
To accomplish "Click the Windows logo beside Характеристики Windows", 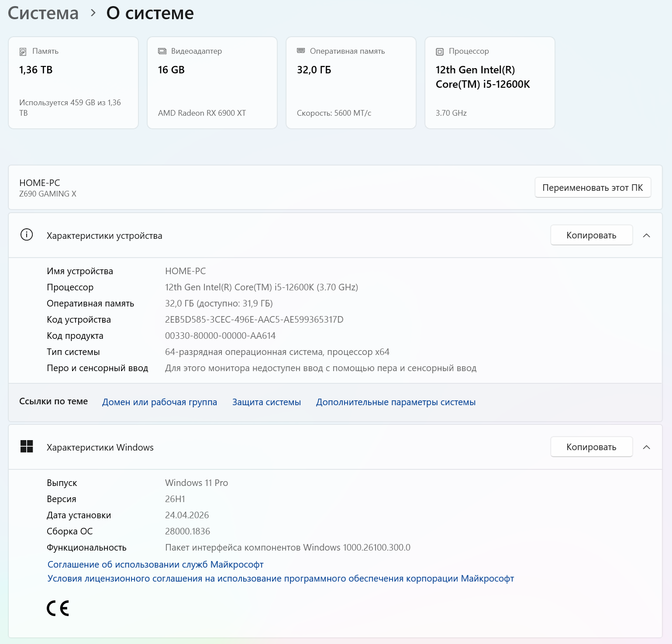I will click(x=27, y=446).
